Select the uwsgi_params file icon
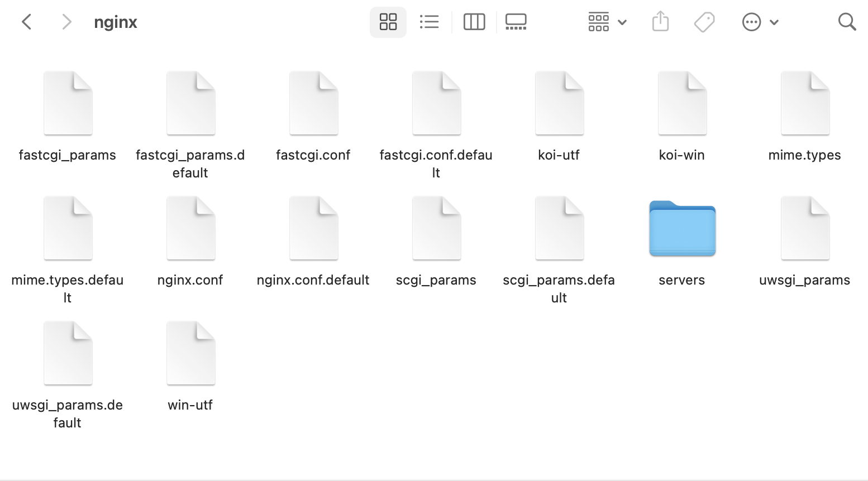The height and width of the screenshot is (481, 868). tap(805, 228)
